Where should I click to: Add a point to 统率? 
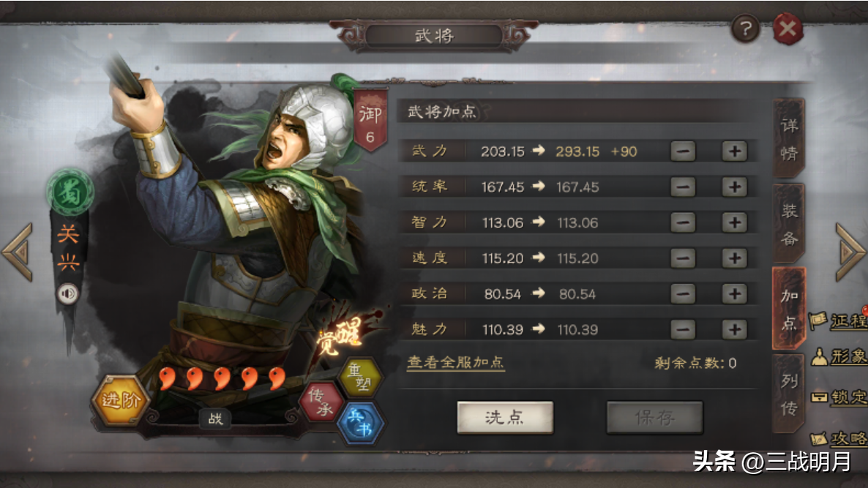coord(735,187)
